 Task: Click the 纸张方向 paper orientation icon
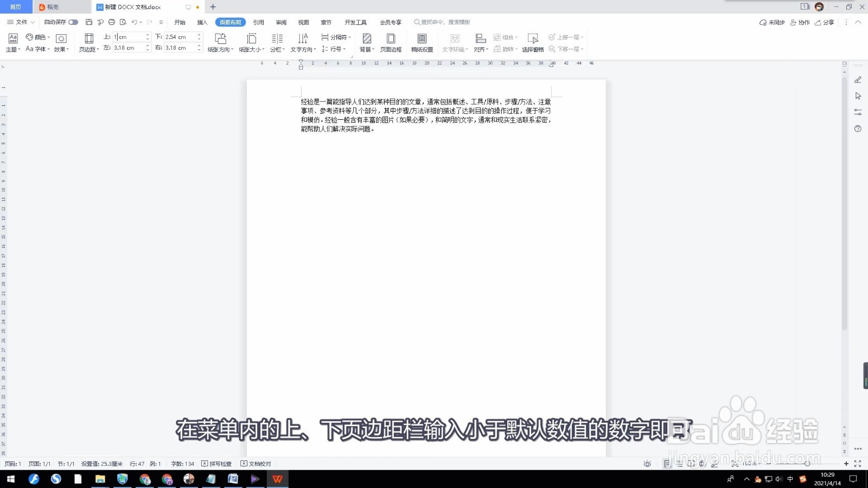[220, 40]
